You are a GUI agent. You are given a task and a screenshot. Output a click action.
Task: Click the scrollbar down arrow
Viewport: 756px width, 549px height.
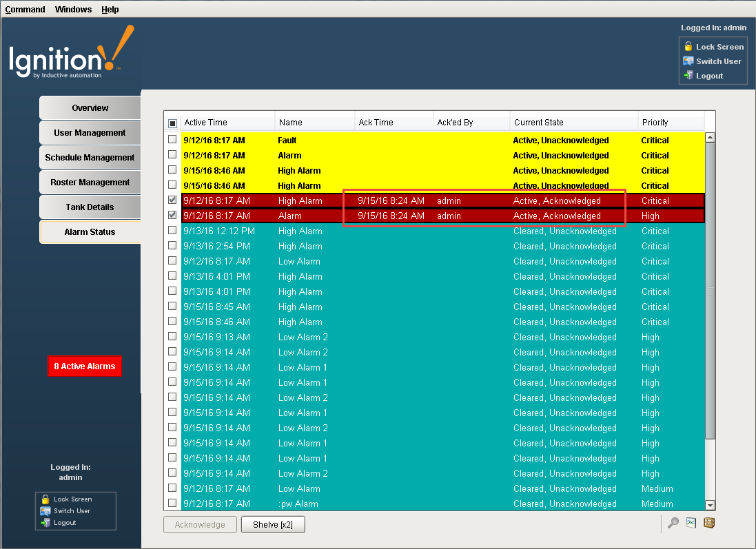click(x=711, y=505)
